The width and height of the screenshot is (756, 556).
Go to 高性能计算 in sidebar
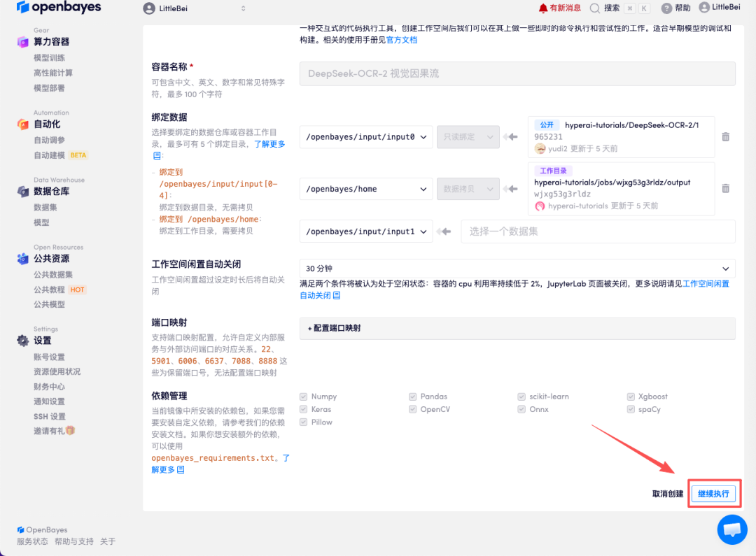tap(53, 73)
